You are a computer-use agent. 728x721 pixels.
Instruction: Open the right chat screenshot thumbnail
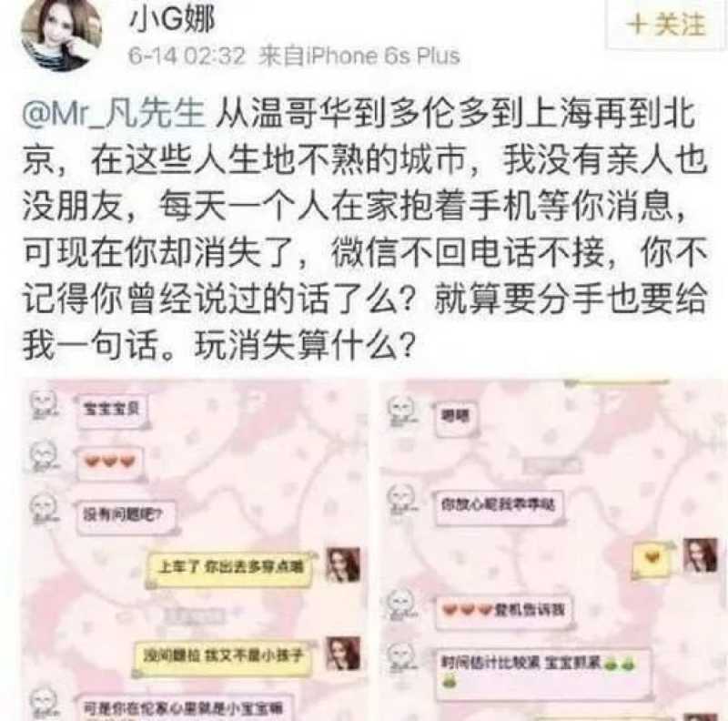click(553, 550)
